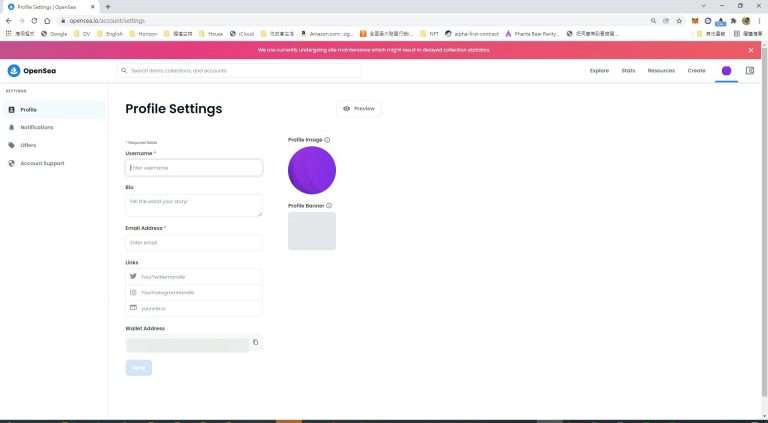Bookmark this page with star icon
This screenshot has height=423, width=768.
point(679,20)
